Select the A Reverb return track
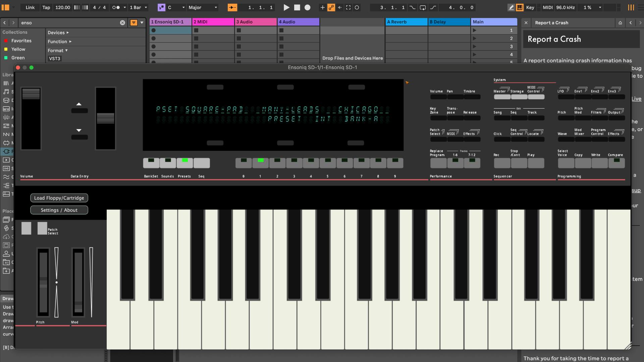644x362 pixels. (406, 22)
